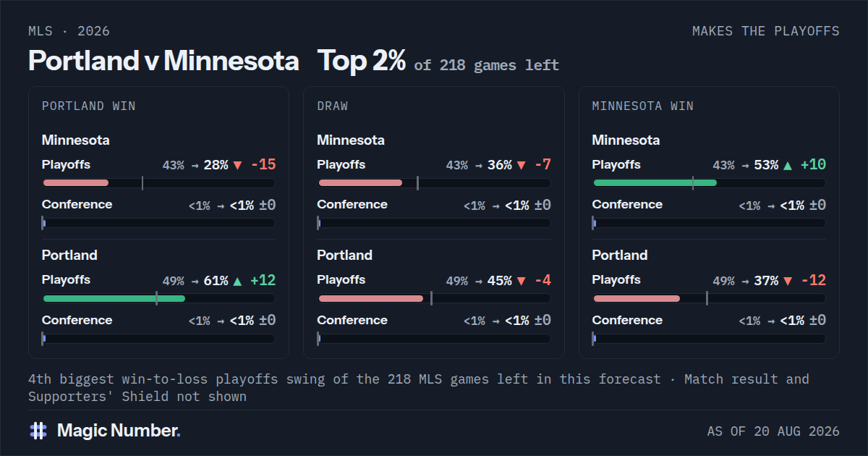
Task: Click Portland's red playoffs bar in Draw card
Action: [x=371, y=298]
